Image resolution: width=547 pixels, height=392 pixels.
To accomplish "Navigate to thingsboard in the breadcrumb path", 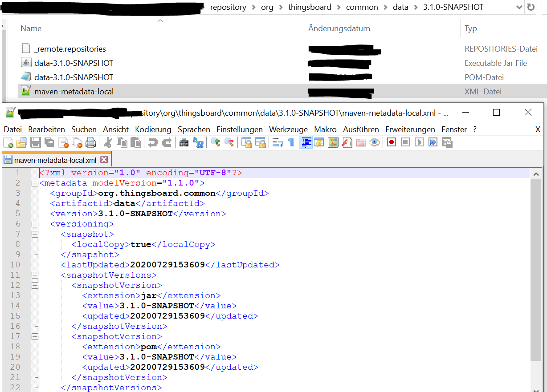I will [310, 7].
